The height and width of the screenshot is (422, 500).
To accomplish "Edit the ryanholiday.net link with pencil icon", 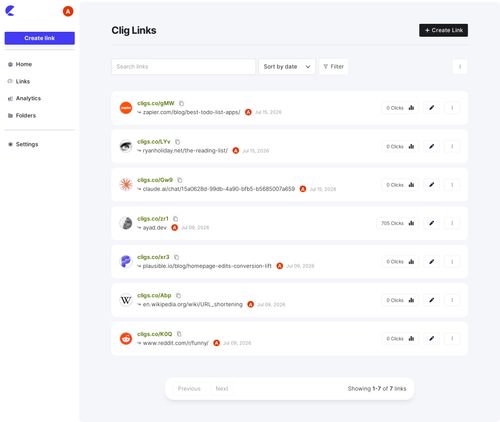I will coord(432,146).
